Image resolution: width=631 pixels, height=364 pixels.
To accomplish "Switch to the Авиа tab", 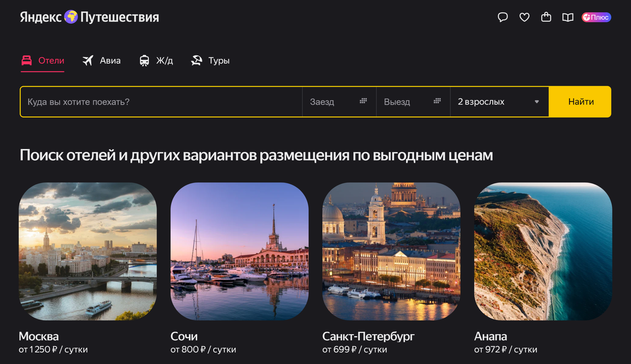I will click(x=101, y=60).
